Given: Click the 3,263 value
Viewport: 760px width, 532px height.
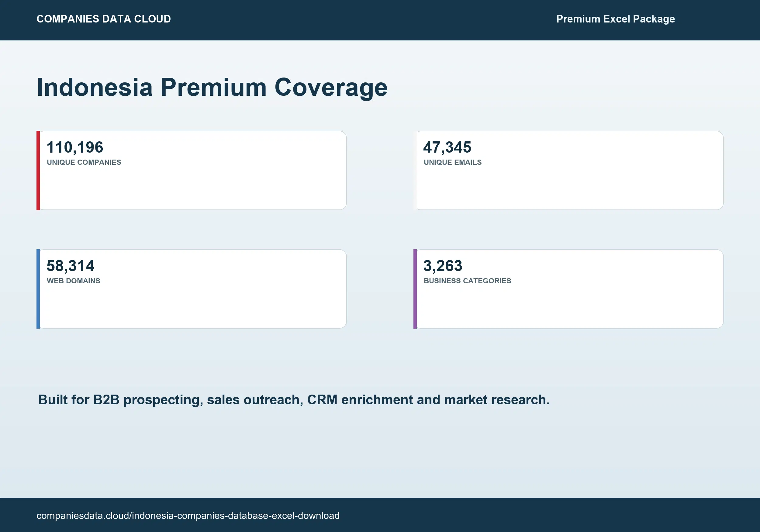Looking at the screenshot, I should (443, 266).
